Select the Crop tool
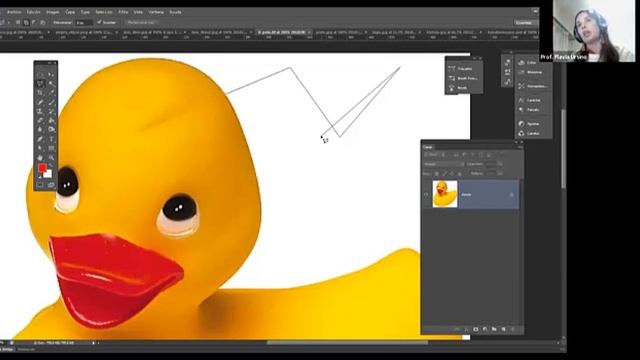The image size is (640, 360). pos(40,93)
